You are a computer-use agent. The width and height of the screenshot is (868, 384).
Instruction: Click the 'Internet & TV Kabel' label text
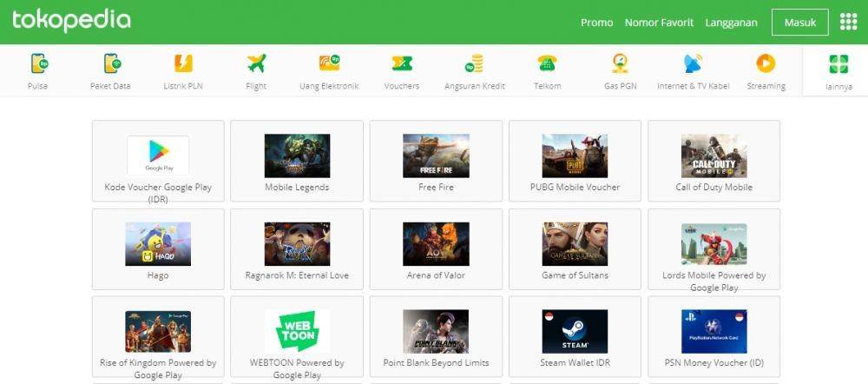(694, 86)
